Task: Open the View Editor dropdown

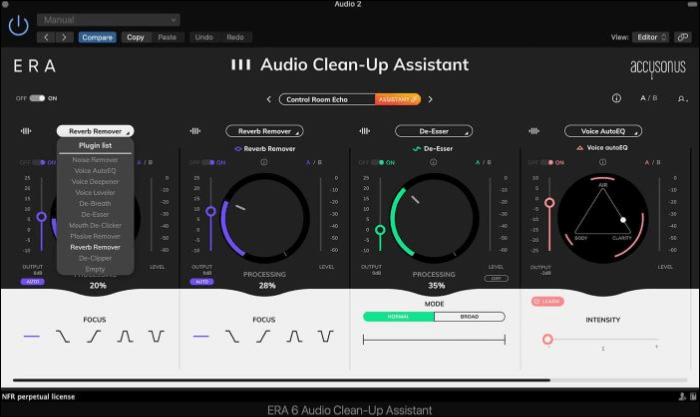Action: 648,37
